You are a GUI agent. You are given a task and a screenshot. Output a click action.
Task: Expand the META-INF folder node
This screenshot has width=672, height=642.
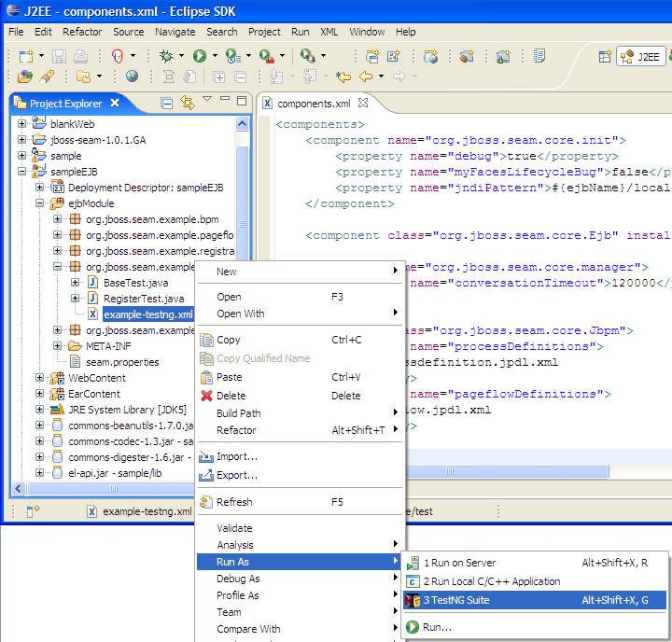tap(57, 346)
